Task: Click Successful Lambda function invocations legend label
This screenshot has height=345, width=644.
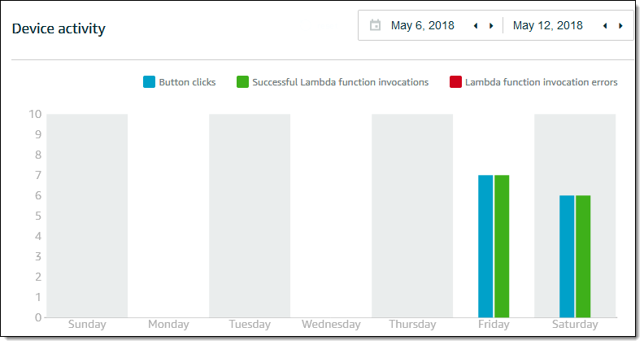Action: 340,82
